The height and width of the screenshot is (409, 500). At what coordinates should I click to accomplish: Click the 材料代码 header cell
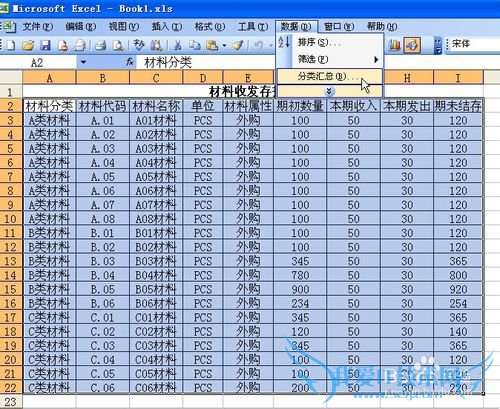pyautogui.click(x=103, y=106)
